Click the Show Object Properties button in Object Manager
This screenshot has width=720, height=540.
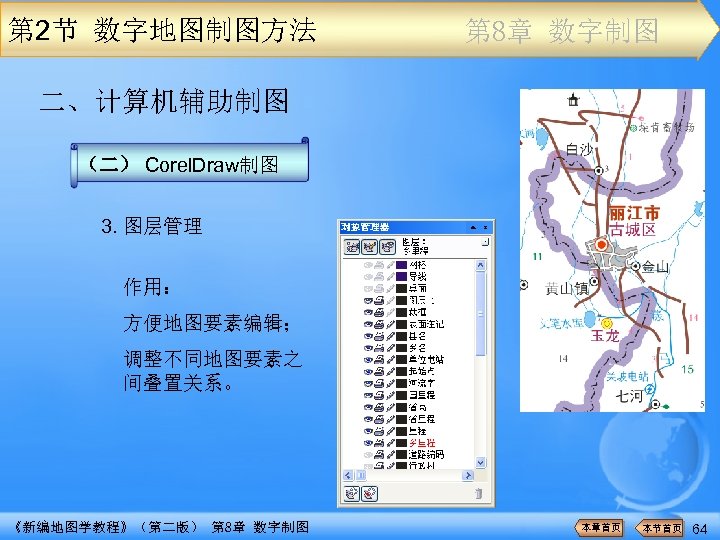352,247
